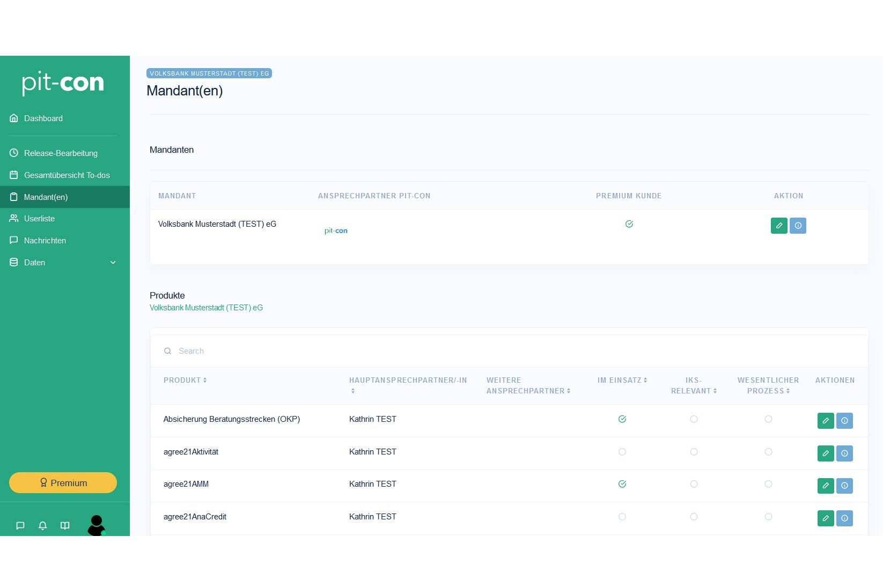Click green Volksbank Musterstadt (TEST) eG link under Produkte
Screen dimensions: 883x588
(206, 308)
